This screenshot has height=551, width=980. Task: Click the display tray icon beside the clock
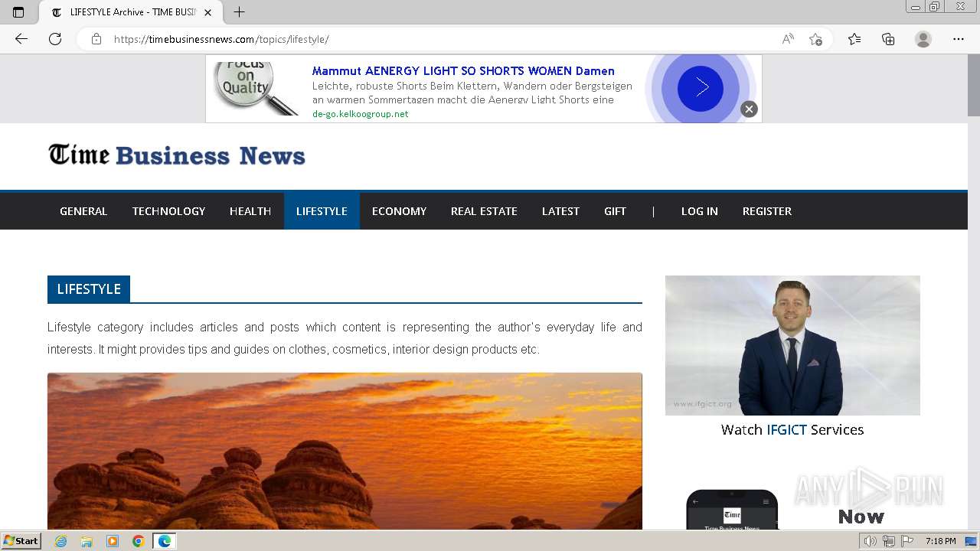coord(971,541)
